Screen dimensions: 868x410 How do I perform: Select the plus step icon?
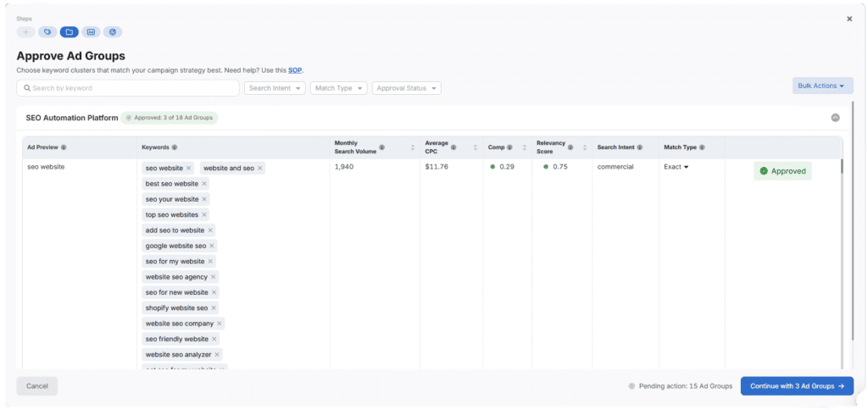tap(25, 32)
